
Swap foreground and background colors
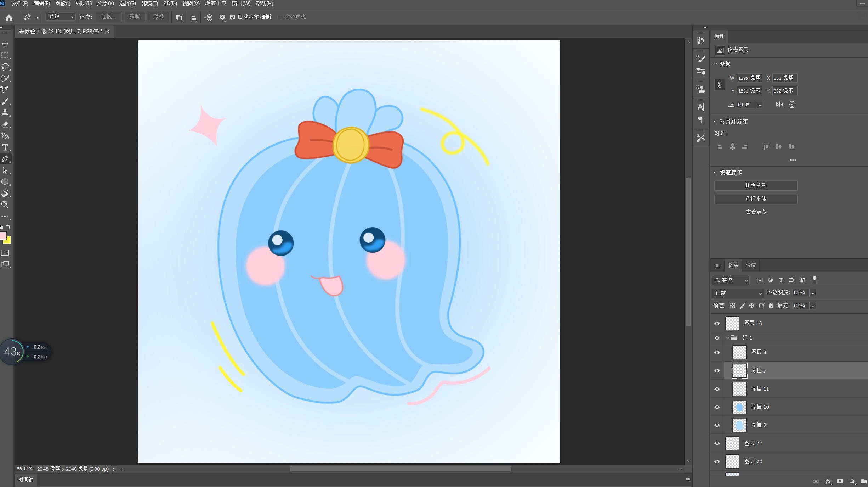(8, 227)
